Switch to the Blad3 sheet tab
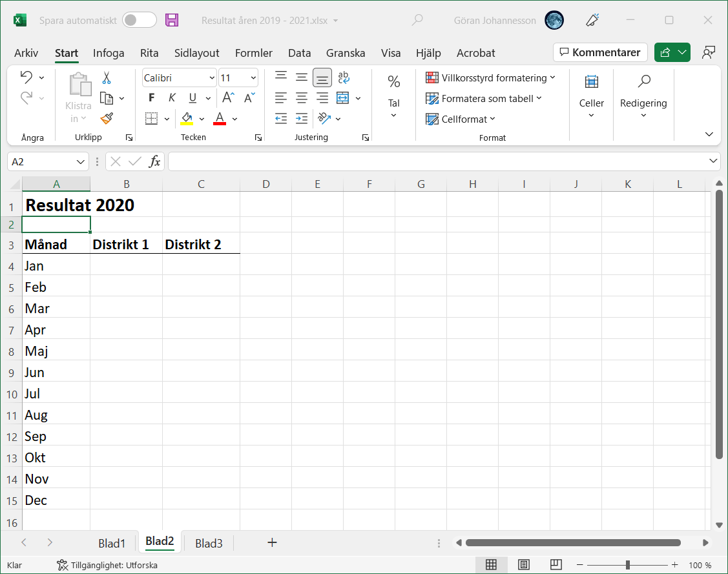 click(x=209, y=543)
